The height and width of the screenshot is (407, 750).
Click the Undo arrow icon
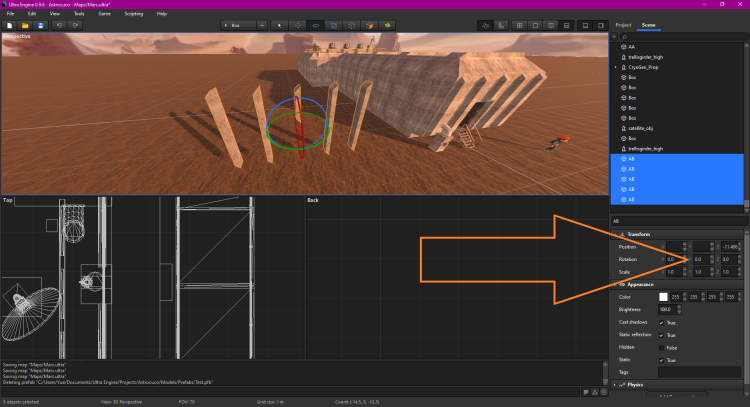(59, 23)
